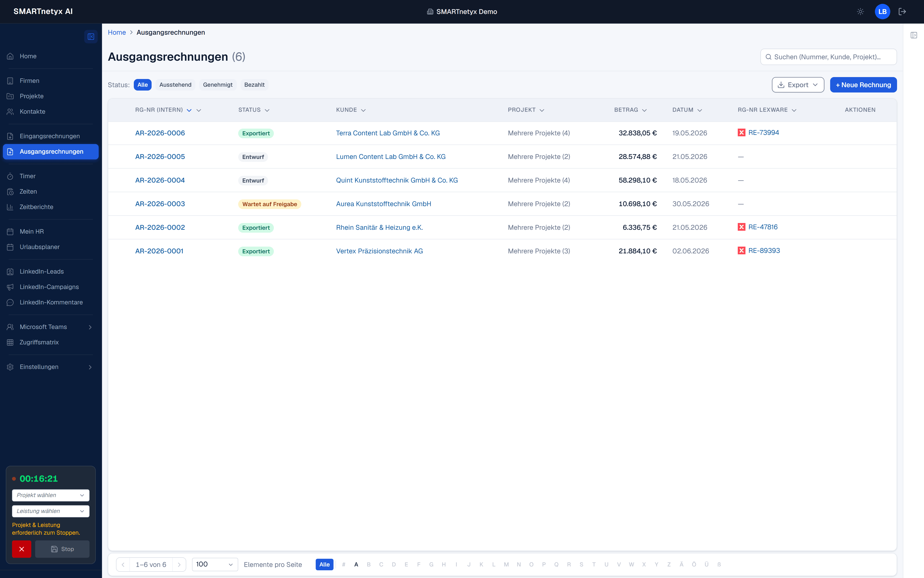Click the Timer sidebar icon
The image size is (924, 578).
point(10,176)
